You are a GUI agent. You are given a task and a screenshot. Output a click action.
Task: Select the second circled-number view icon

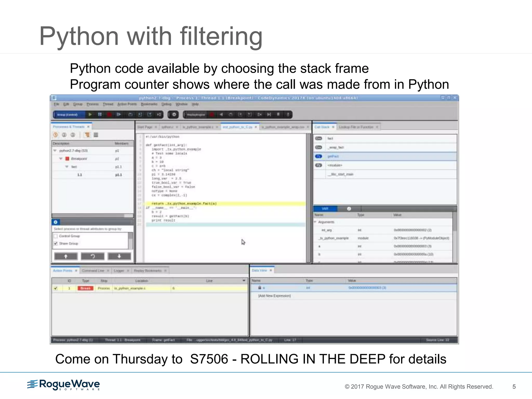64,135
